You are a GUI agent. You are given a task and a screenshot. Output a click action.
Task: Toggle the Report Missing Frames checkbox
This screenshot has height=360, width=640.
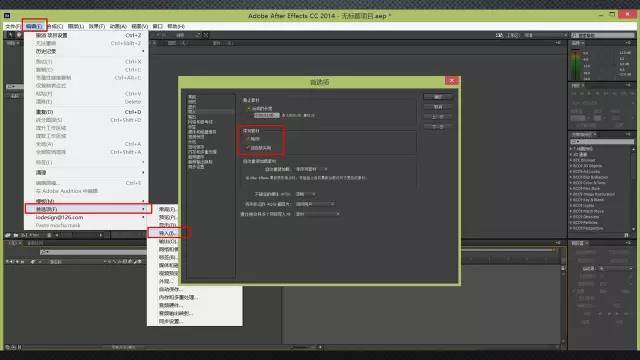(248, 148)
